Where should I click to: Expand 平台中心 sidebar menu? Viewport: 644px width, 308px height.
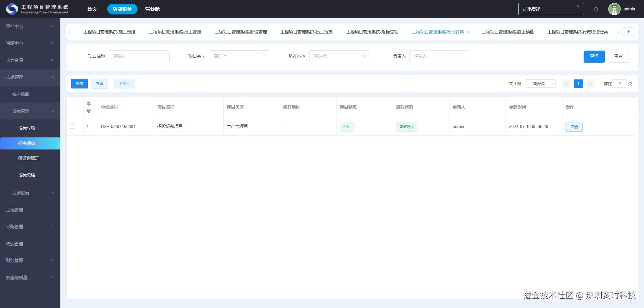pos(30,26)
